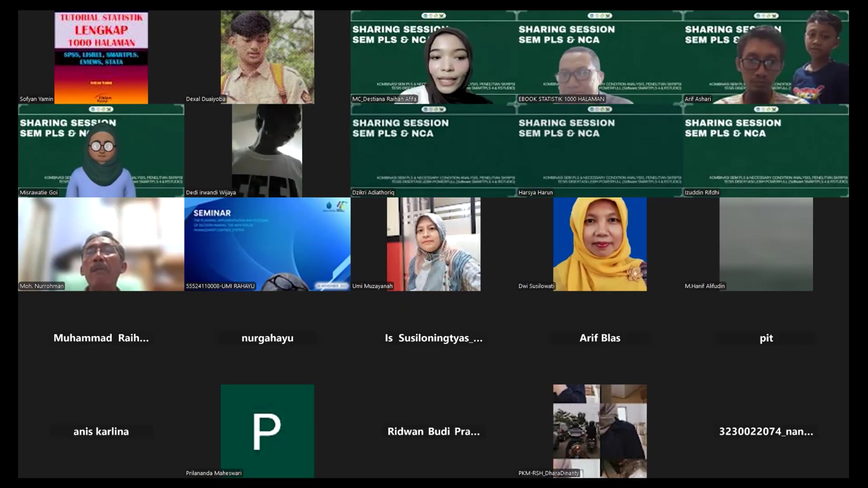
Task: Select Umi Muzayanah's video tile
Action: click(433, 244)
